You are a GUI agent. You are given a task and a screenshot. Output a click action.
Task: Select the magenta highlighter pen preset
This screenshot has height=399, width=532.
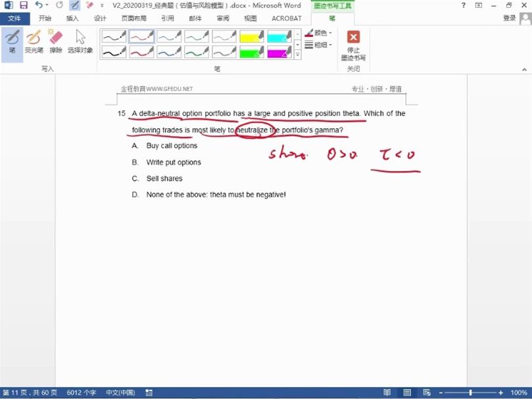point(279,52)
